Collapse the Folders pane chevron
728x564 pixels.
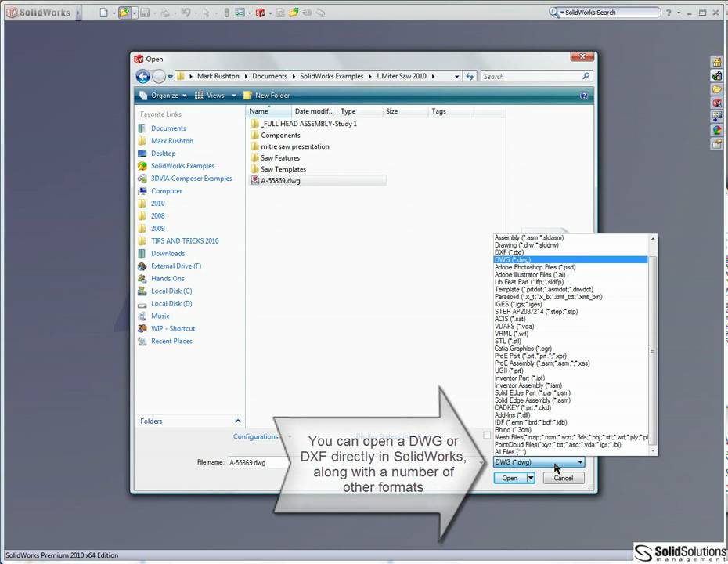pos(238,421)
